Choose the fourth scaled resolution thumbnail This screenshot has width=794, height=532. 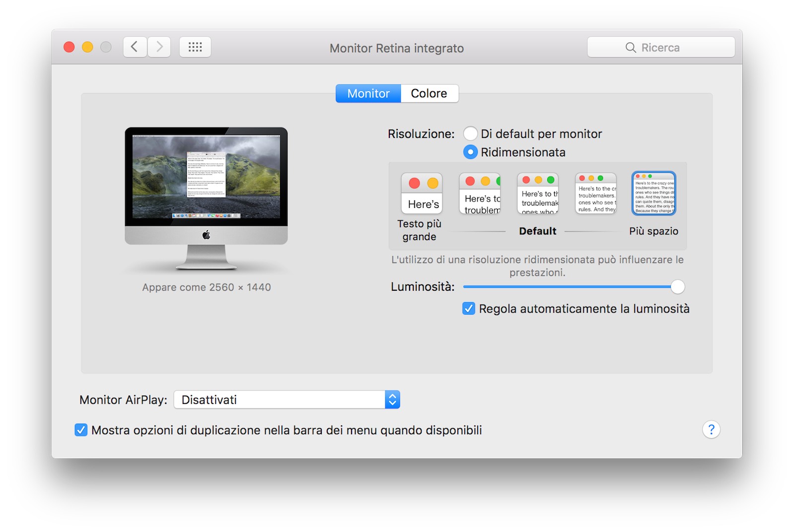click(596, 193)
